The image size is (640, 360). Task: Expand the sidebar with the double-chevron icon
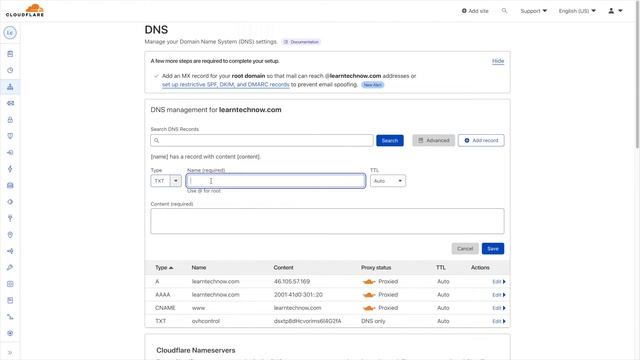tap(10, 352)
